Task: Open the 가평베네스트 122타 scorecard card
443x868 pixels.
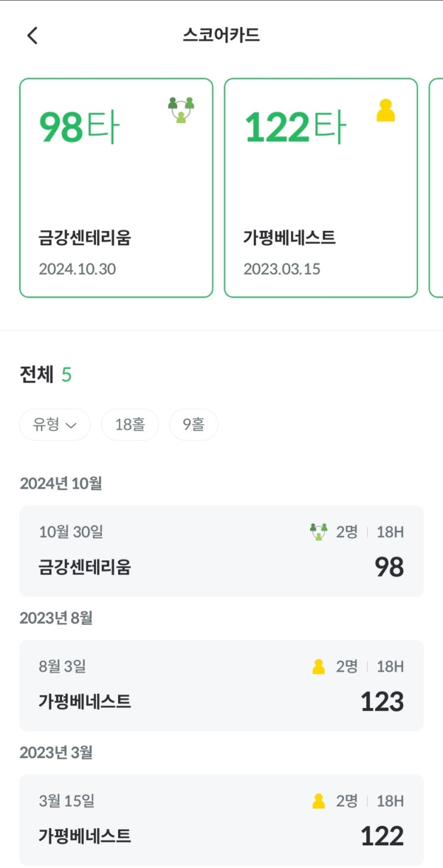Action: pyautogui.click(x=321, y=187)
